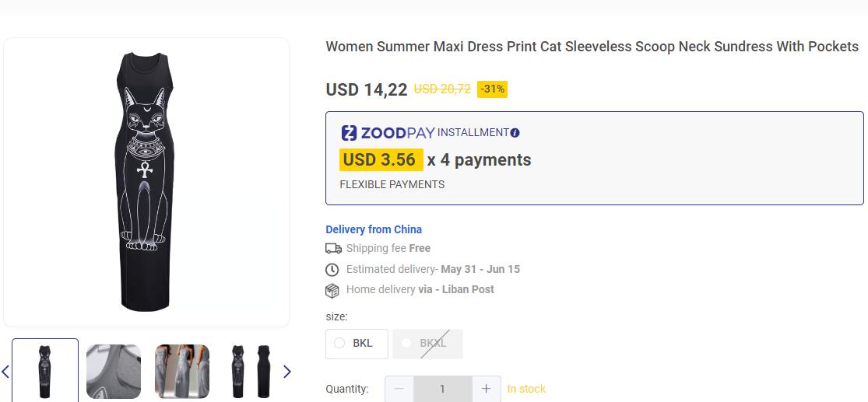Viewport: 868px width, 402px height.
Task: Click the Delivery from China link
Action: tap(374, 229)
